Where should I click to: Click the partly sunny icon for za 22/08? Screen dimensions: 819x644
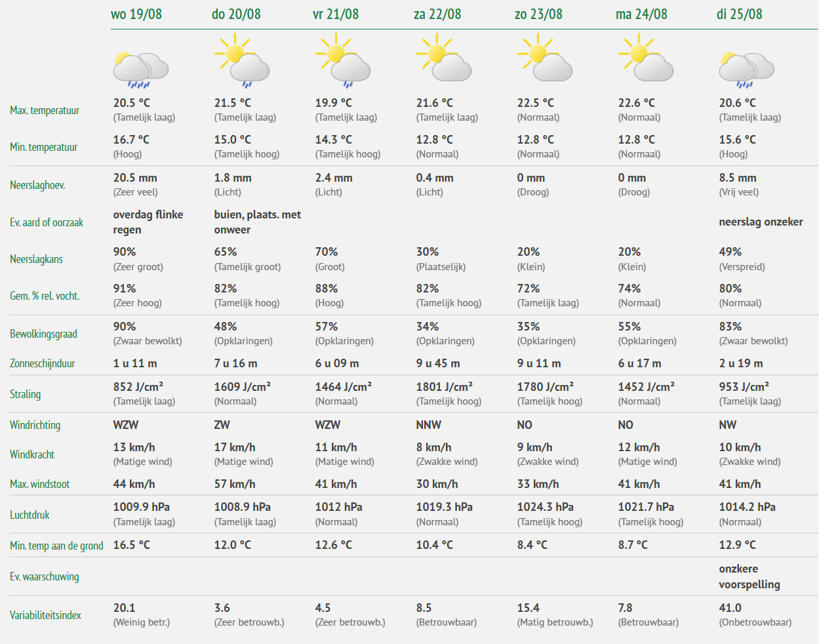444,58
